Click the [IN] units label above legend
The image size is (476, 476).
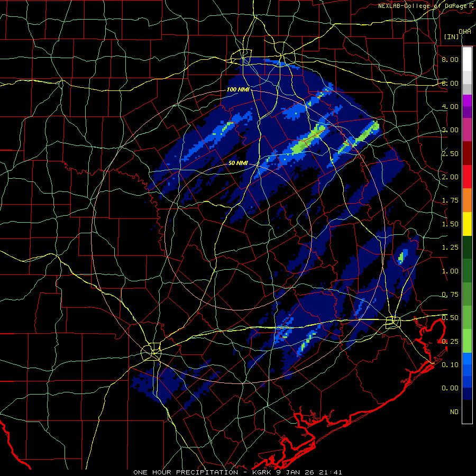pyautogui.click(x=451, y=36)
